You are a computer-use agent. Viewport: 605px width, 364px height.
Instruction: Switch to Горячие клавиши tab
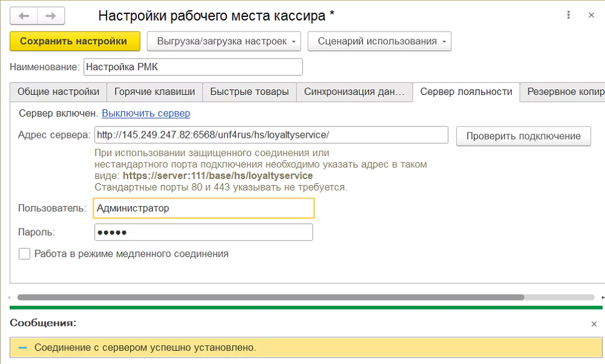[x=154, y=92]
